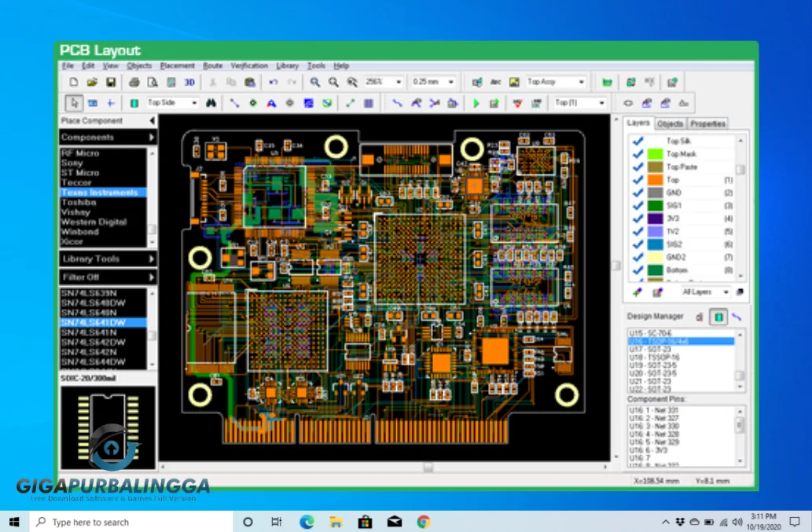Click the 3D preview toolbar icon
The height and width of the screenshot is (532, 812).
(189, 82)
